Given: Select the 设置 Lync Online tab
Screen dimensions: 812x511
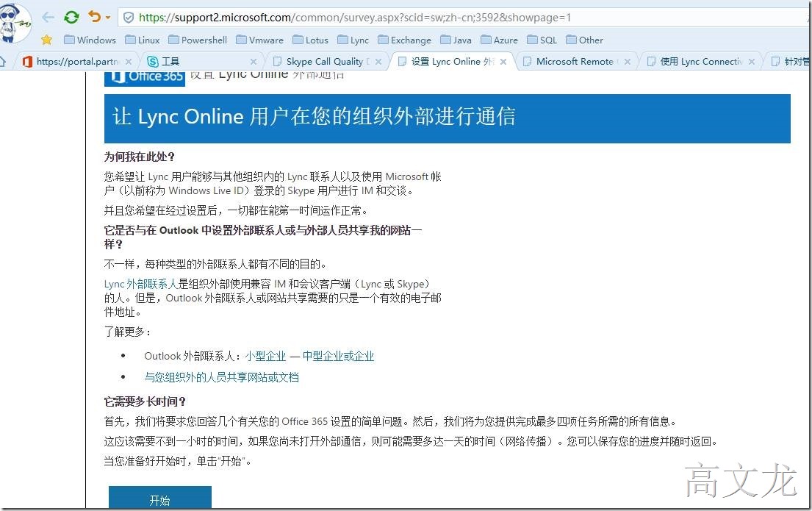Looking at the screenshot, I should point(450,62).
